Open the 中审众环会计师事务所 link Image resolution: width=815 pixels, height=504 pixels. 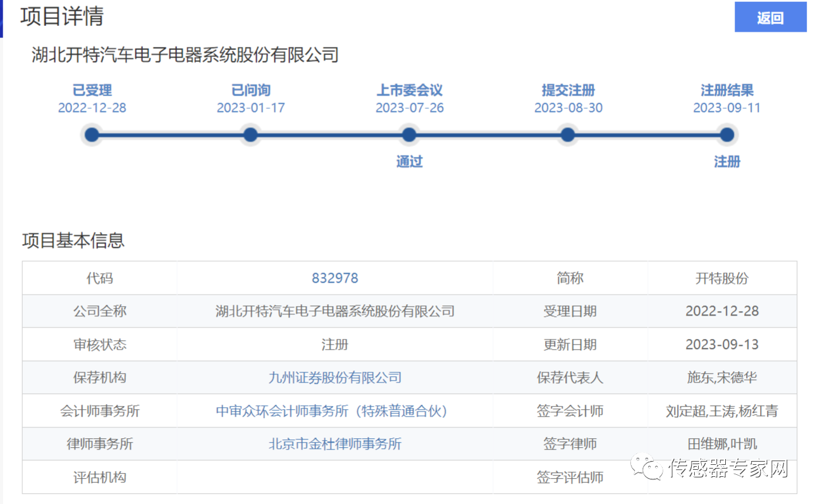(x=334, y=411)
